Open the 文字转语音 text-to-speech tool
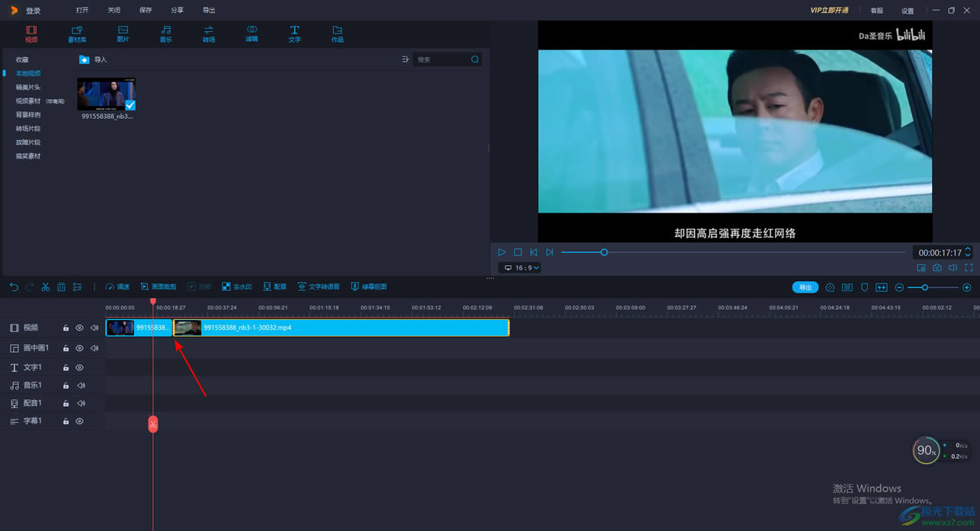The width and height of the screenshot is (980, 531). [x=319, y=287]
